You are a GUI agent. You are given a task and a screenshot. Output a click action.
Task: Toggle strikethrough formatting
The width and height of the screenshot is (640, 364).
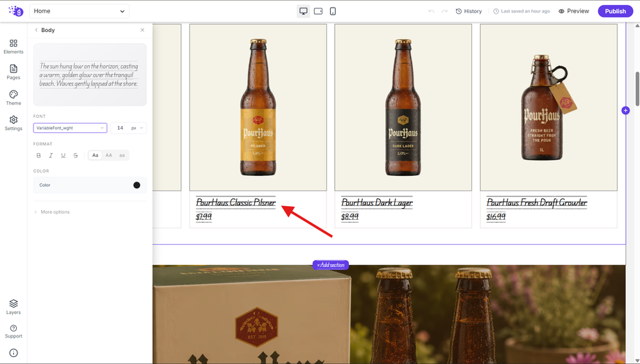[x=75, y=155]
